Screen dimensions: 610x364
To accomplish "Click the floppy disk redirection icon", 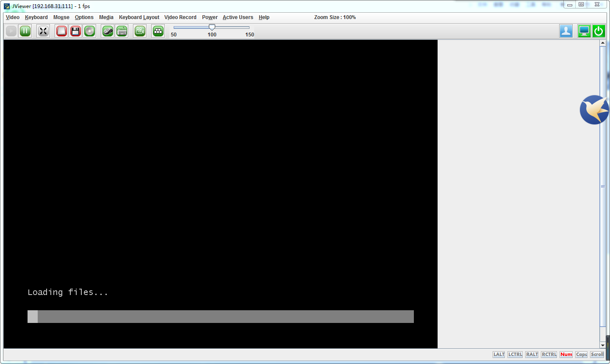I will point(75,31).
